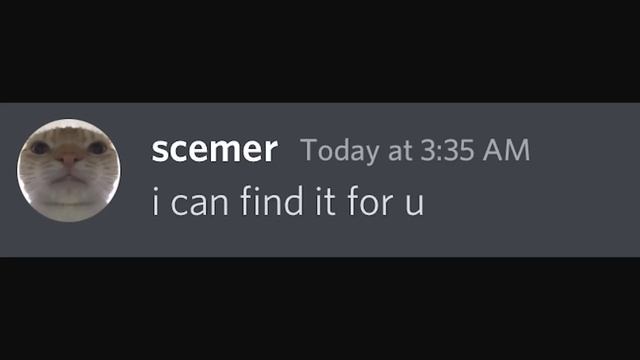Click the black area below the message
The width and height of the screenshot is (640, 360).
tap(320, 309)
